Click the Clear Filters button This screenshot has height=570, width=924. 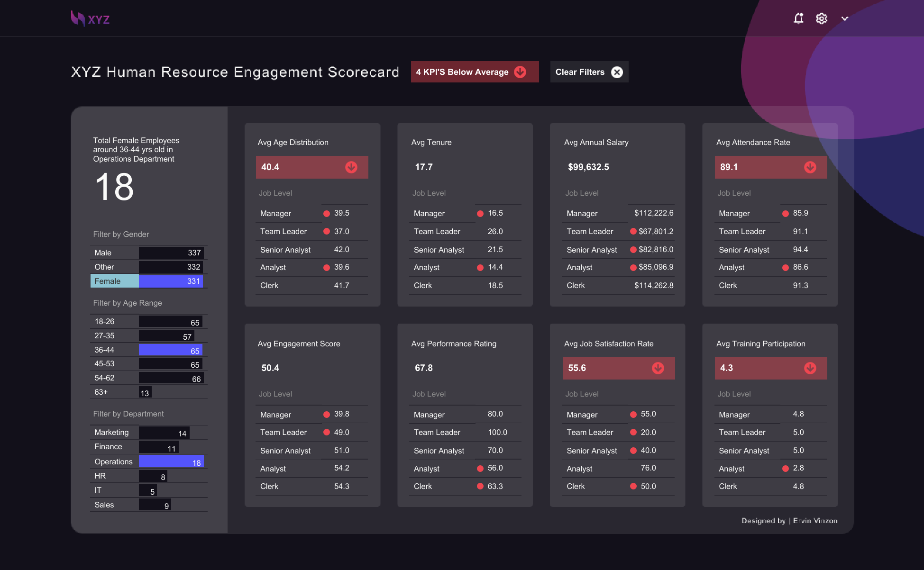[x=589, y=72]
